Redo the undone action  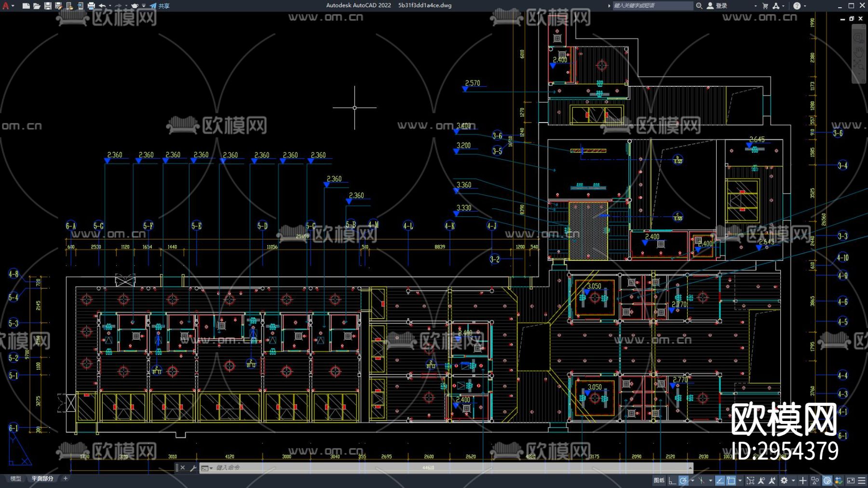pos(118,6)
